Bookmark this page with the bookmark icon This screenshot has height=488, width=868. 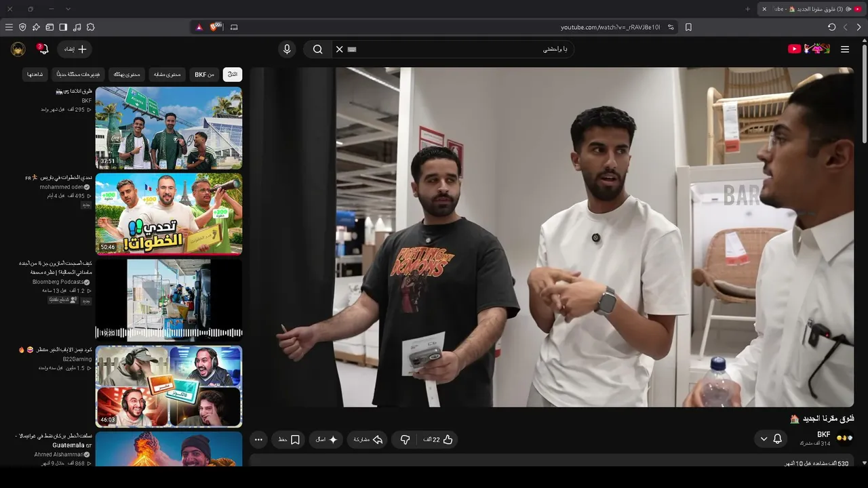(688, 27)
